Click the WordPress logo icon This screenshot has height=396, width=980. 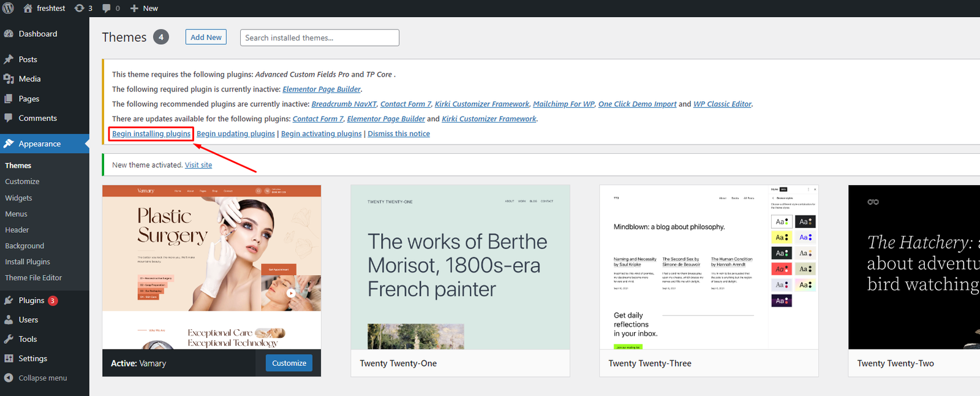(8, 8)
